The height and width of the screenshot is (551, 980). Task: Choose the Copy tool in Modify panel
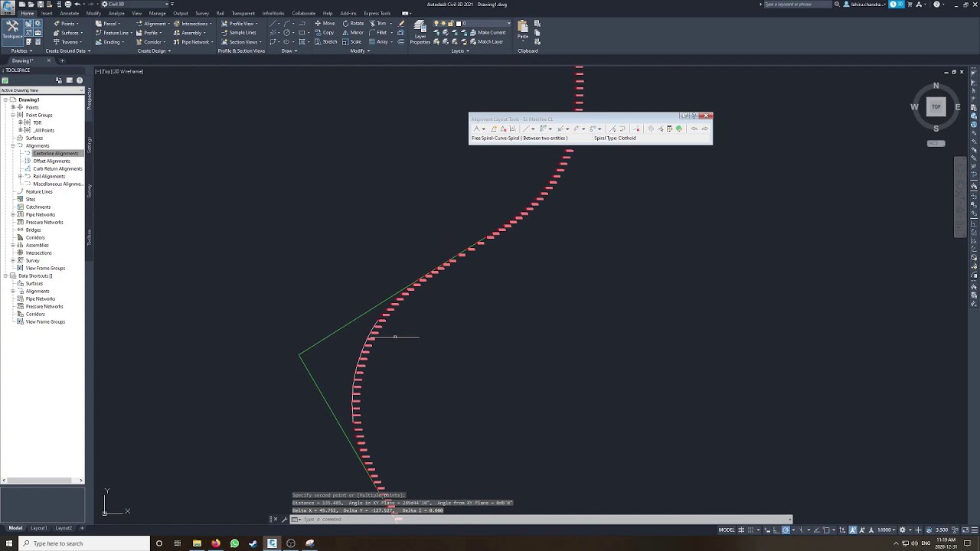click(325, 33)
